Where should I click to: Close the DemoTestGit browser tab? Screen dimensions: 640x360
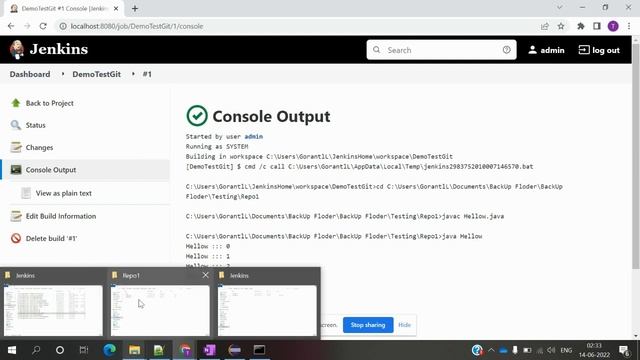tap(116, 9)
